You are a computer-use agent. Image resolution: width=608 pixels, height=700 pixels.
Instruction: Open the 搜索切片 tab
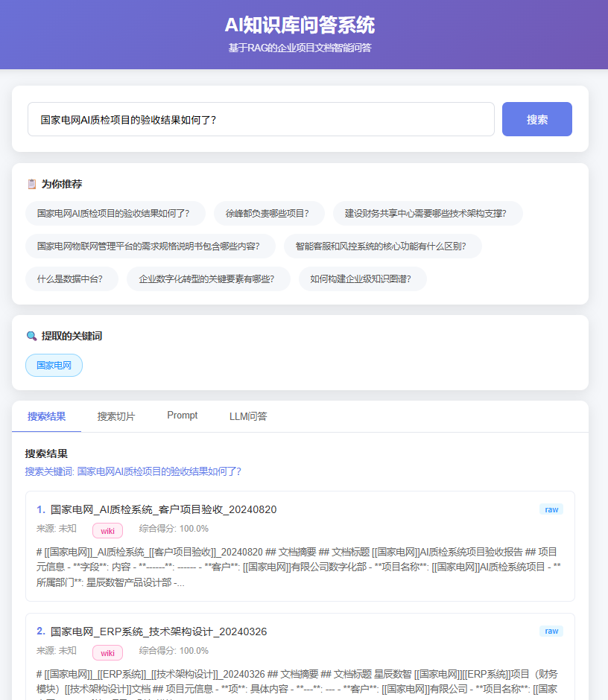(116, 416)
